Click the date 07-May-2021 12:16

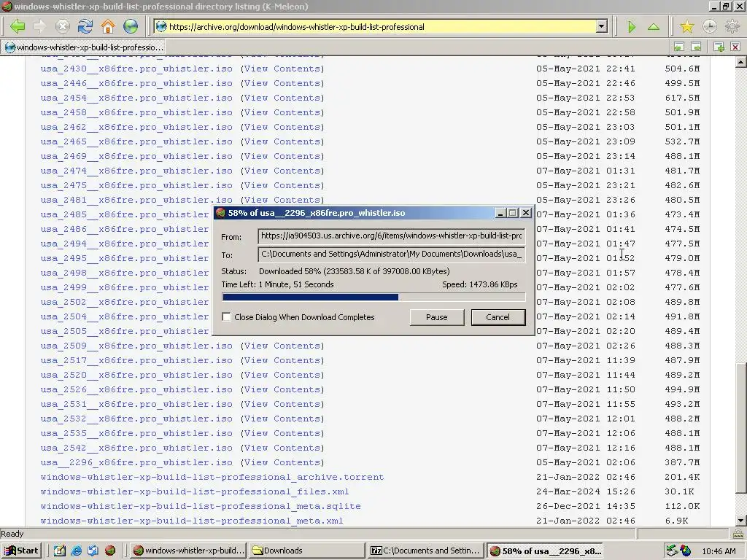coord(586,448)
